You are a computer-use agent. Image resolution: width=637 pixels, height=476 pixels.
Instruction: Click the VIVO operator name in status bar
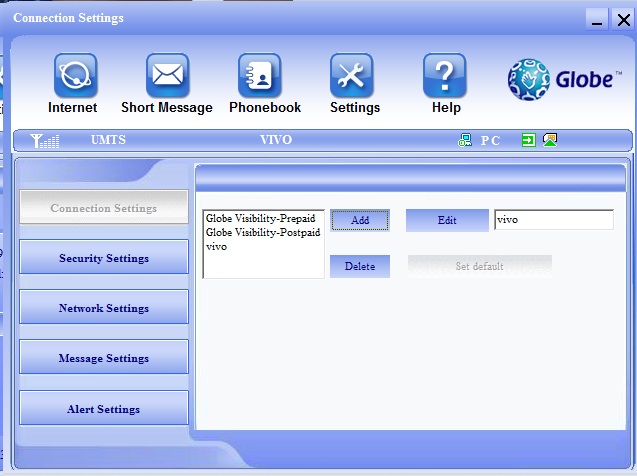pyautogui.click(x=276, y=140)
